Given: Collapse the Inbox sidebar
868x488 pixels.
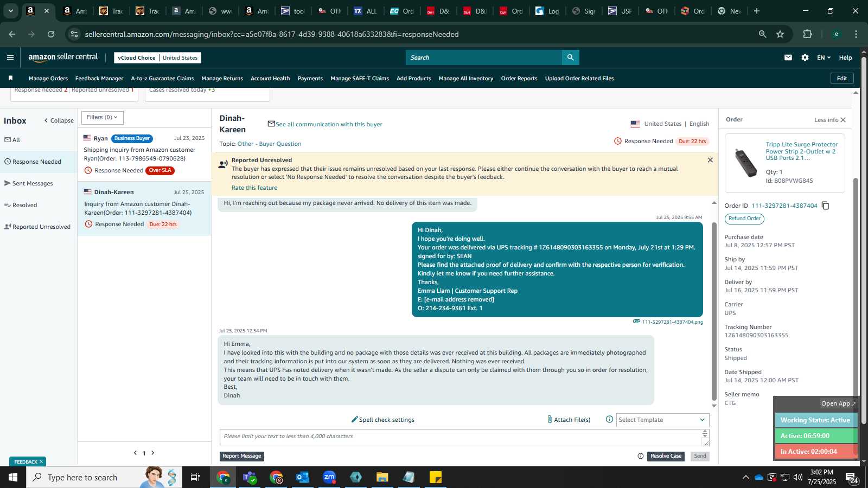Looking at the screenshot, I should (59, 120).
